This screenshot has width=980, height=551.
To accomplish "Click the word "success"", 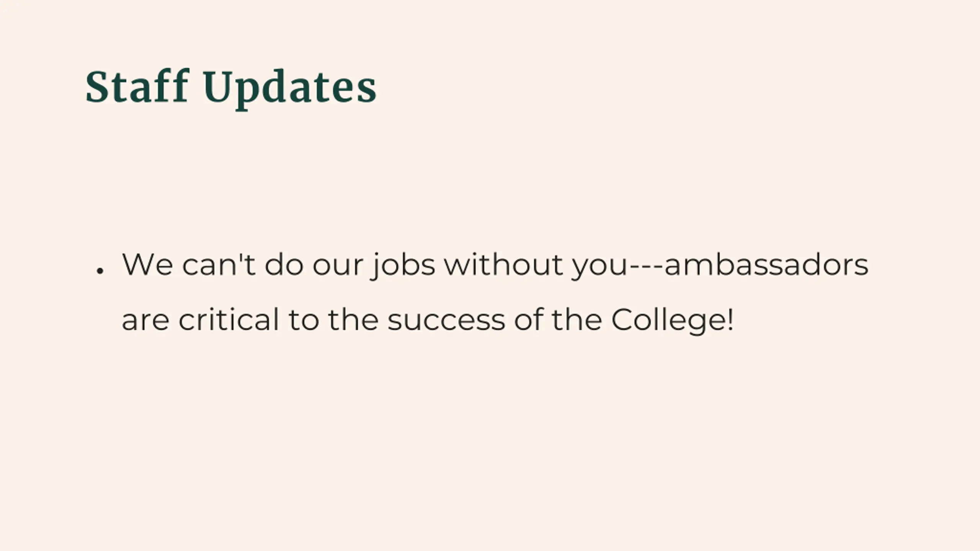I will (446, 321).
